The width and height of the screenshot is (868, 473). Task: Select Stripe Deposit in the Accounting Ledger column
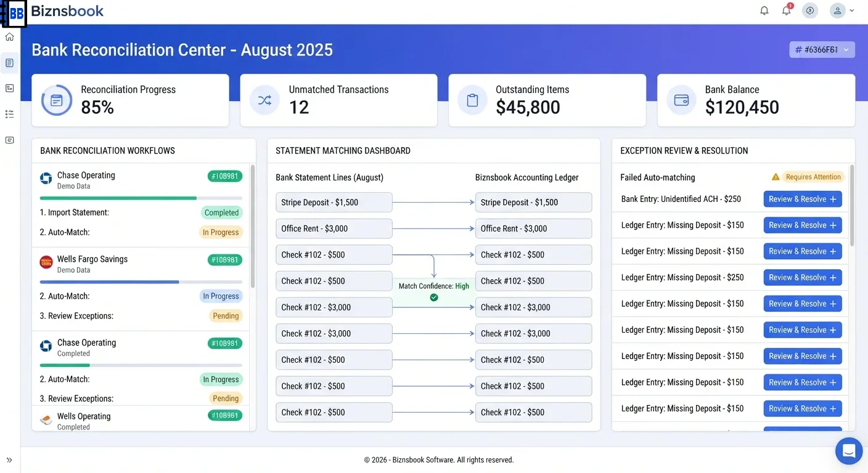tap(533, 203)
